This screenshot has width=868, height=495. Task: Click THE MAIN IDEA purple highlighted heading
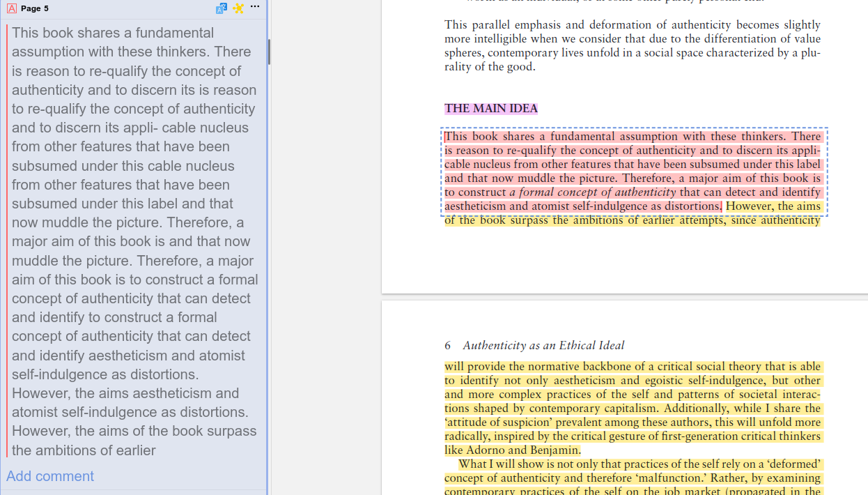coord(491,109)
